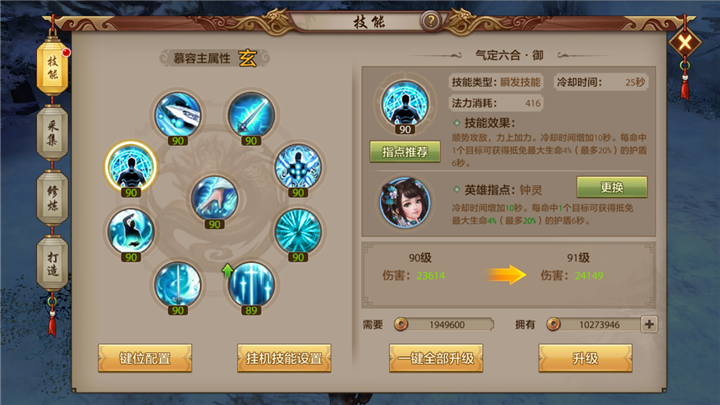Select the glowing body orbs skill icon

(x=298, y=167)
